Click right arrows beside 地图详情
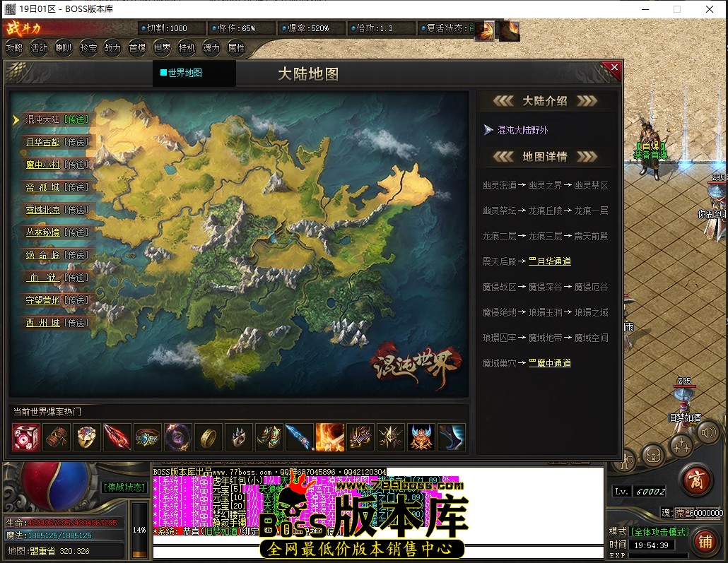Screen dimensions: 728x563 587,156
